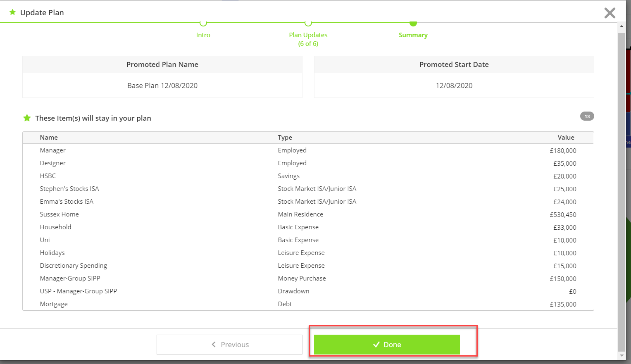Close the Update Plan dialog
The width and height of the screenshot is (631, 364).
610,12
